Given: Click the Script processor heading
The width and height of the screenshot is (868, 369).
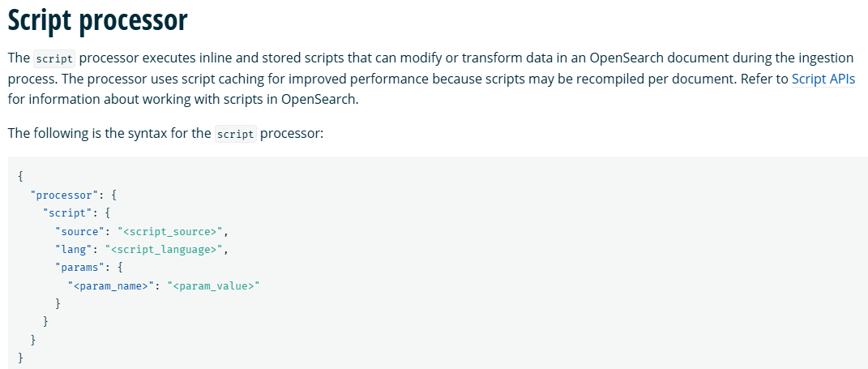Looking at the screenshot, I should [97, 19].
